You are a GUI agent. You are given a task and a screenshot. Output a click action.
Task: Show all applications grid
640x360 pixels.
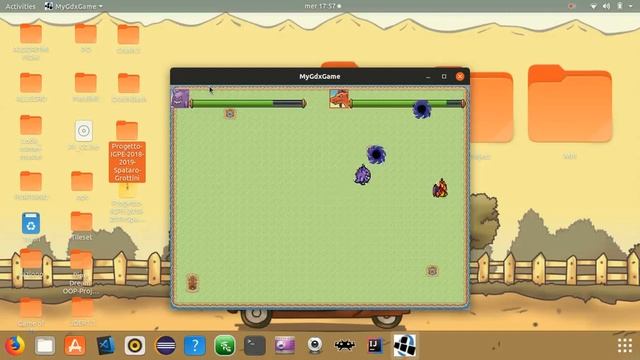click(x=625, y=345)
